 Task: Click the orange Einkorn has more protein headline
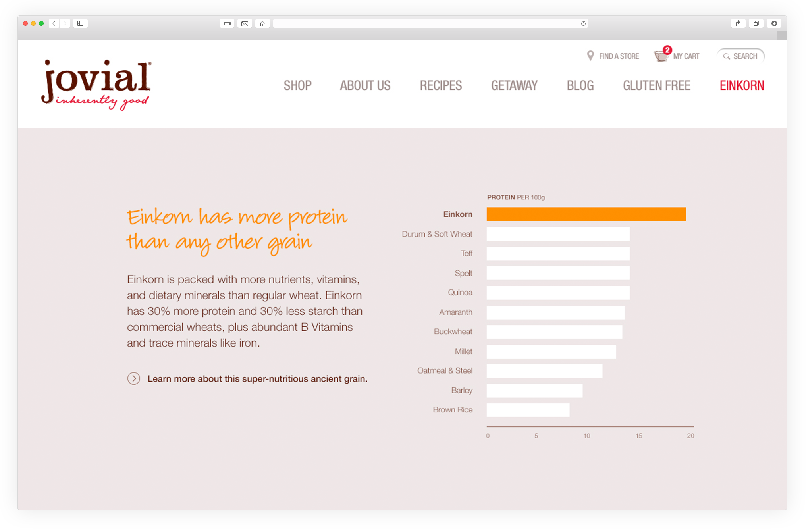pyautogui.click(x=237, y=231)
